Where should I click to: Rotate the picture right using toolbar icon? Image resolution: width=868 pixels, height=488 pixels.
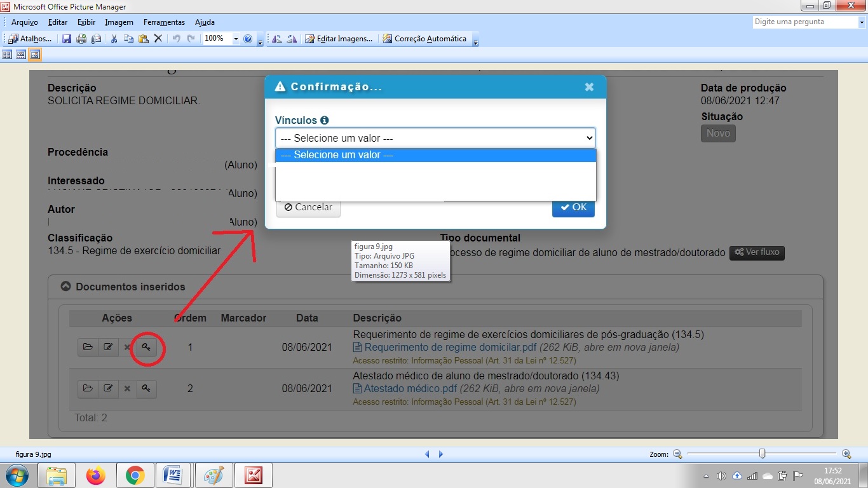point(292,39)
